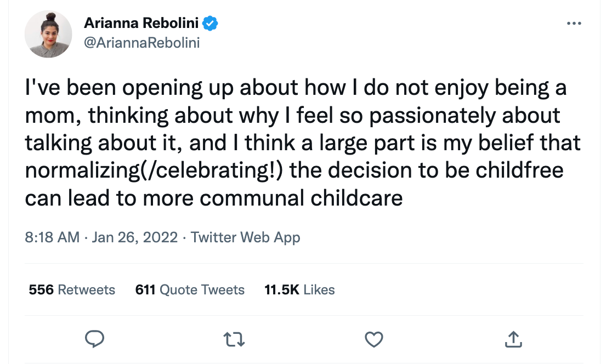Image resolution: width=612 pixels, height=364 pixels.
Task: View the list of Retweets
Action: 86,289
